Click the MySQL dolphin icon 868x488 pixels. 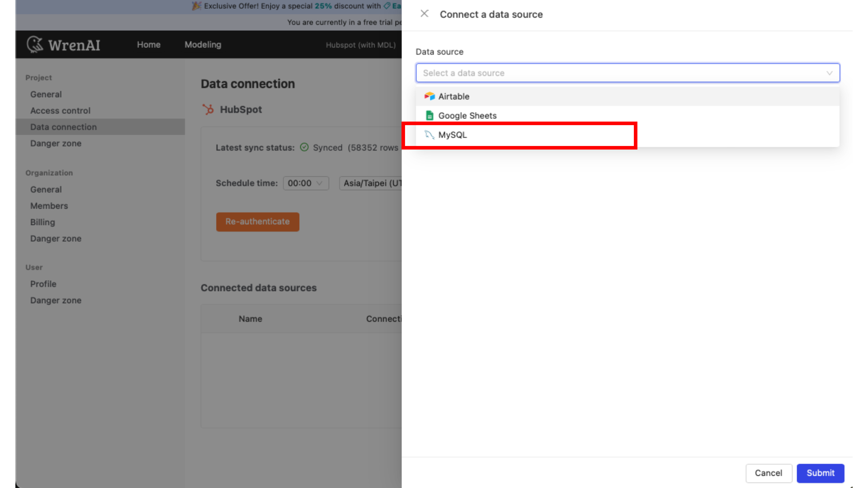tap(429, 135)
